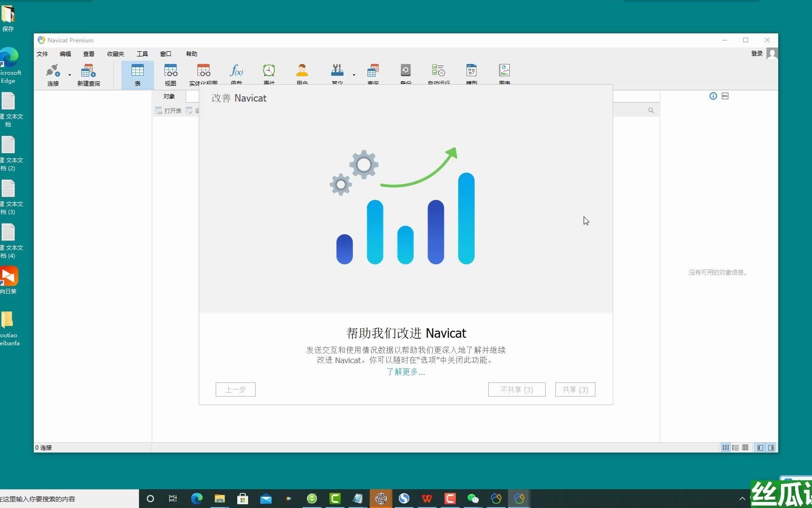Click the DDL panel icon
The height and width of the screenshot is (508, 812).
725,96
